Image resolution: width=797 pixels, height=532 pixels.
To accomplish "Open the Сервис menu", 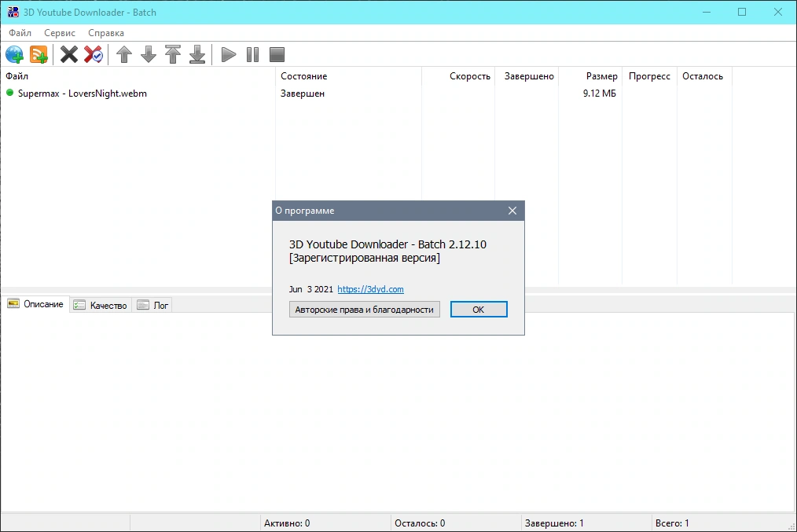I will point(60,33).
